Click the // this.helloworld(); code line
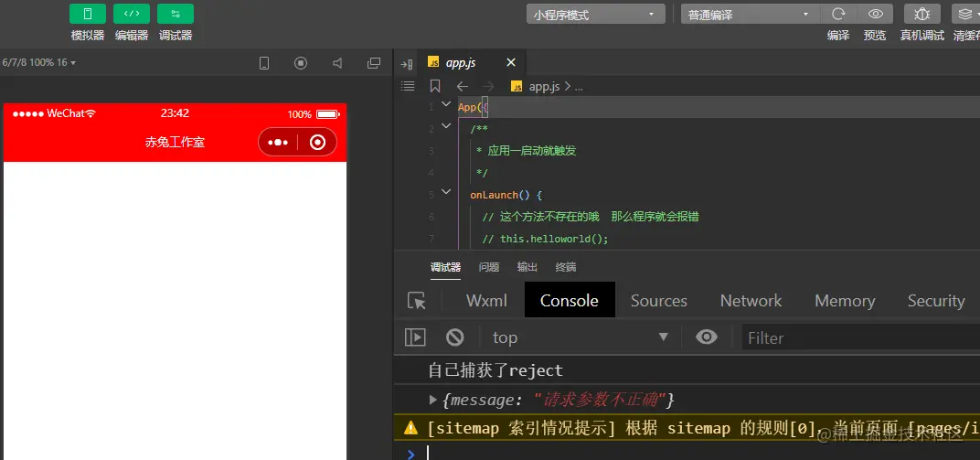 [545, 239]
